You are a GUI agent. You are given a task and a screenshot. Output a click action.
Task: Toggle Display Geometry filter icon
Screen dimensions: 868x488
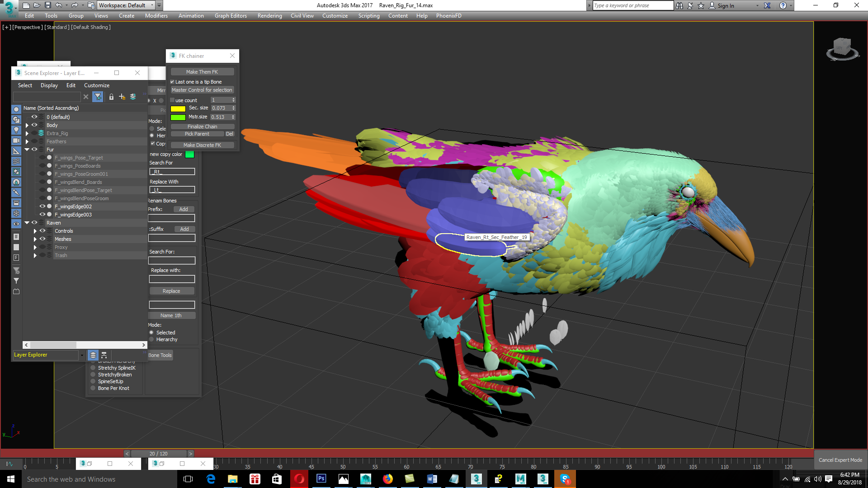[x=16, y=109]
